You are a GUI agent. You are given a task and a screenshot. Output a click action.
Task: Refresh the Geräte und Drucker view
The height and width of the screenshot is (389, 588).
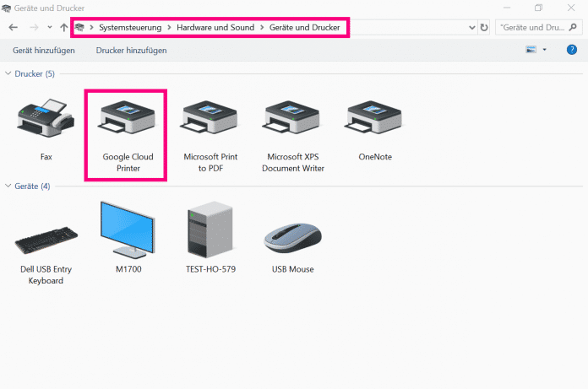pos(484,27)
